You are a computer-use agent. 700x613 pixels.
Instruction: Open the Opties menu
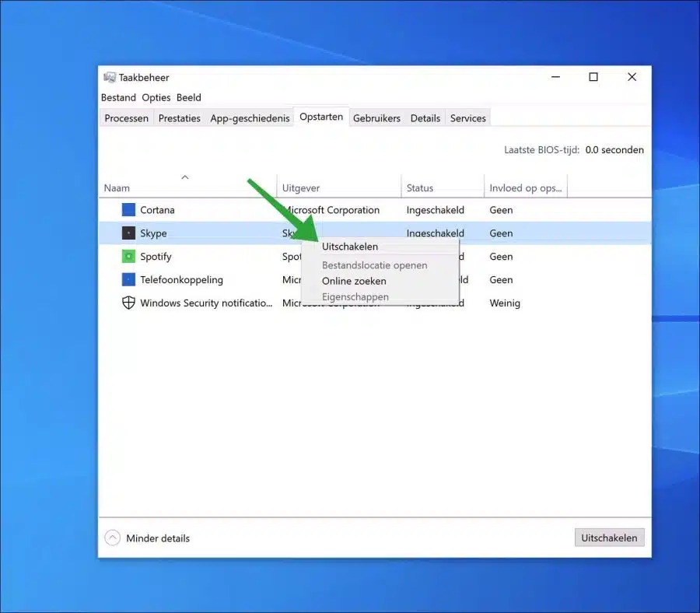click(156, 97)
